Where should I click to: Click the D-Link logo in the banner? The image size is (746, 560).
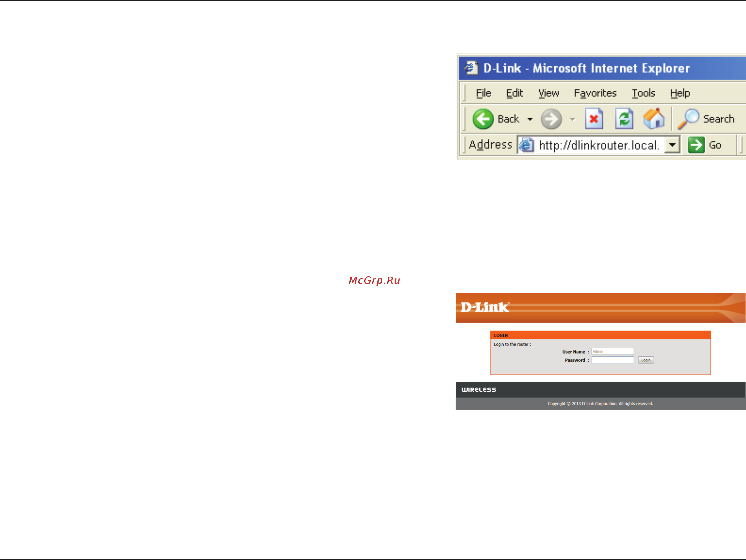tap(485, 307)
